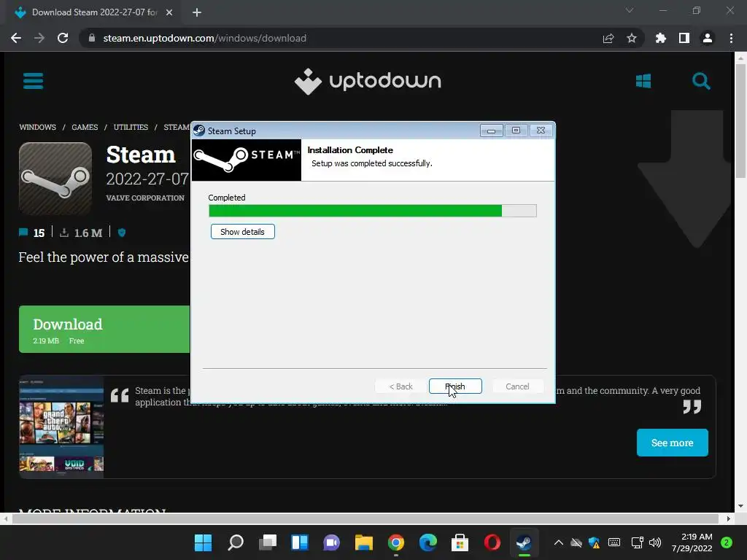
Task: Click the address bar URL
Action: pyautogui.click(x=205, y=38)
